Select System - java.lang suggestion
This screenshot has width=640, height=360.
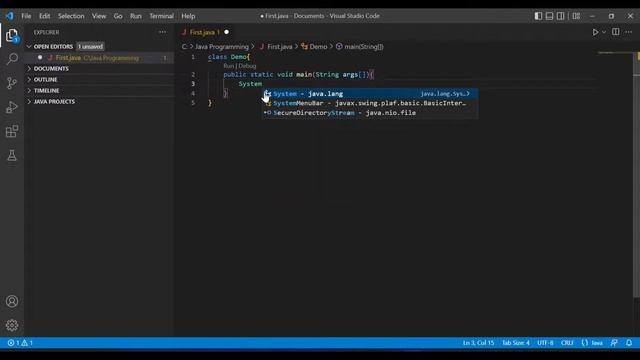370,93
